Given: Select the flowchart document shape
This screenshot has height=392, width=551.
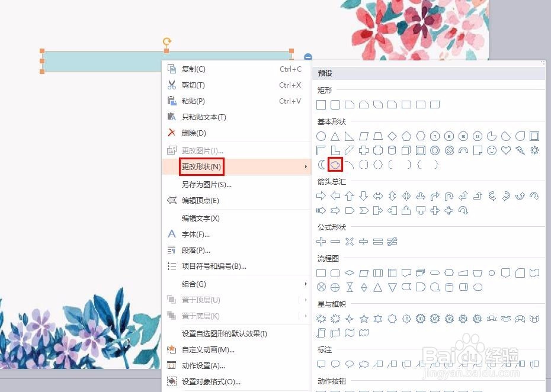Looking at the screenshot, I should coord(406,273).
